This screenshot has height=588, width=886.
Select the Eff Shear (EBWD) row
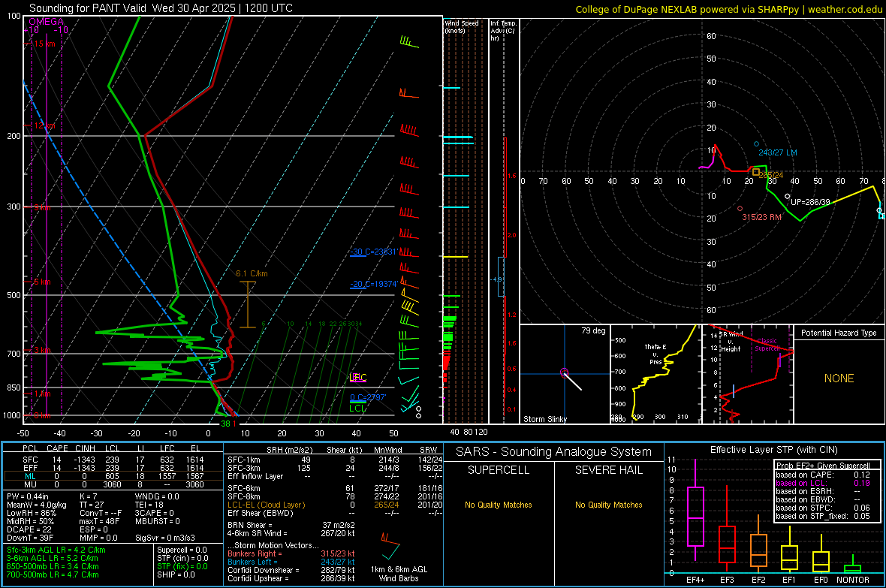click(x=335, y=514)
